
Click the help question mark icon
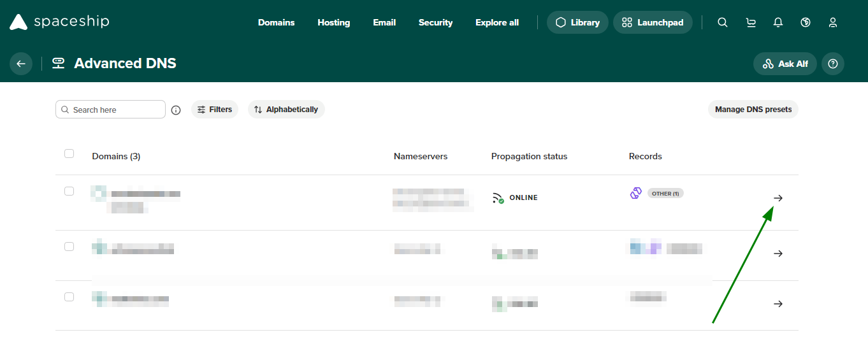click(x=832, y=64)
